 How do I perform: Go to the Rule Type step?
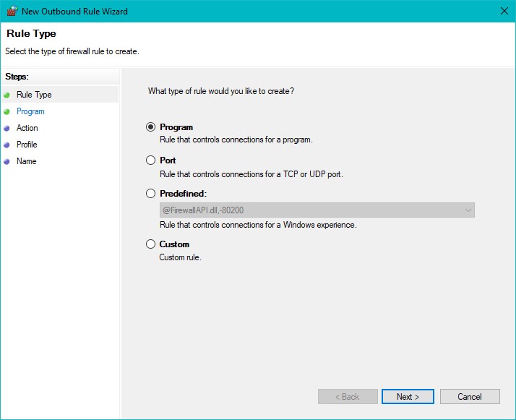[34, 95]
